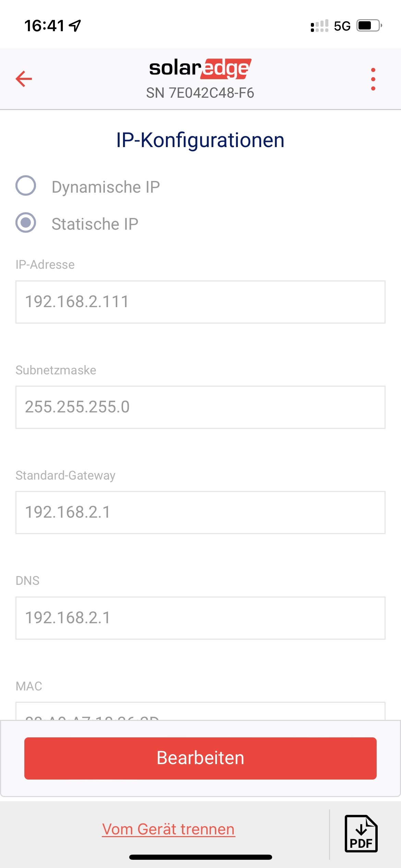Tap the Dynamische IP label text
The width and height of the screenshot is (401, 868).
click(106, 187)
